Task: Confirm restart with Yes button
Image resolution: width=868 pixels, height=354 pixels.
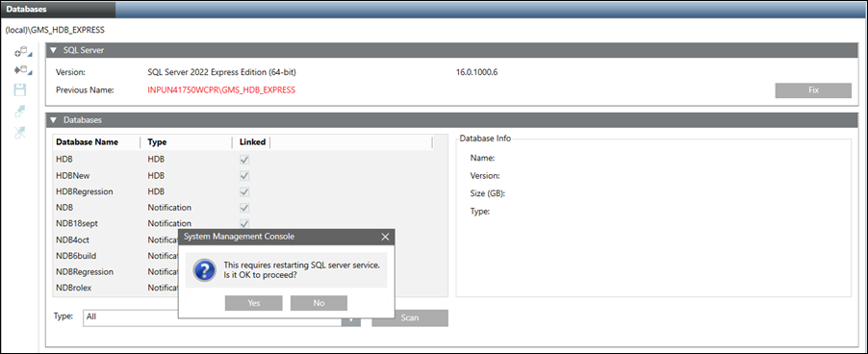Action: click(x=253, y=303)
